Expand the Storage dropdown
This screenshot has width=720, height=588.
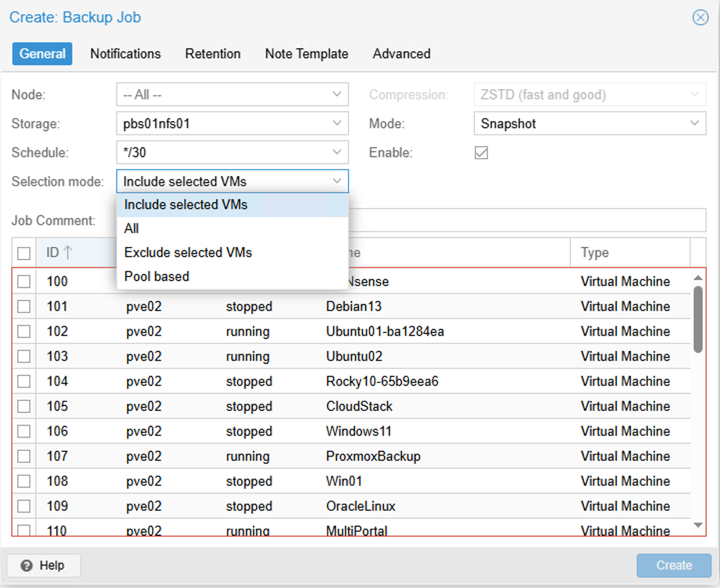(x=337, y=124)
